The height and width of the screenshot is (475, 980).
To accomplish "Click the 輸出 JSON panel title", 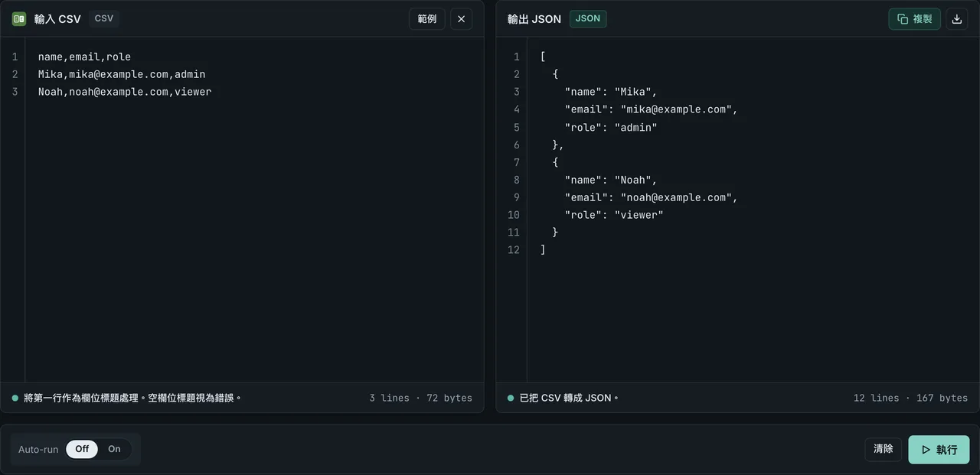I will [534, 19].
